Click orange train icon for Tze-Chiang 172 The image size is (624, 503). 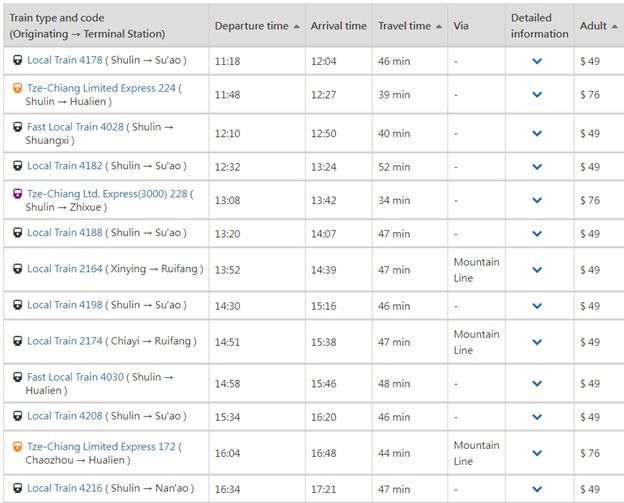click(17, 445)
